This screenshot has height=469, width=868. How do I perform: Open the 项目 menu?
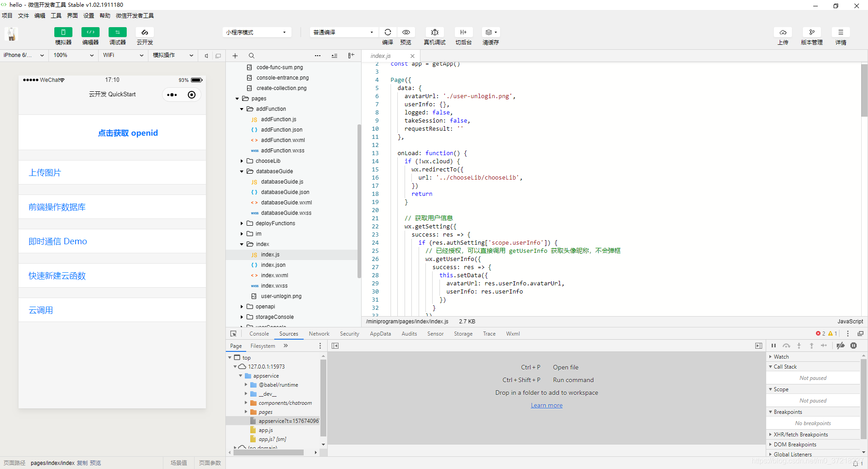7,15
